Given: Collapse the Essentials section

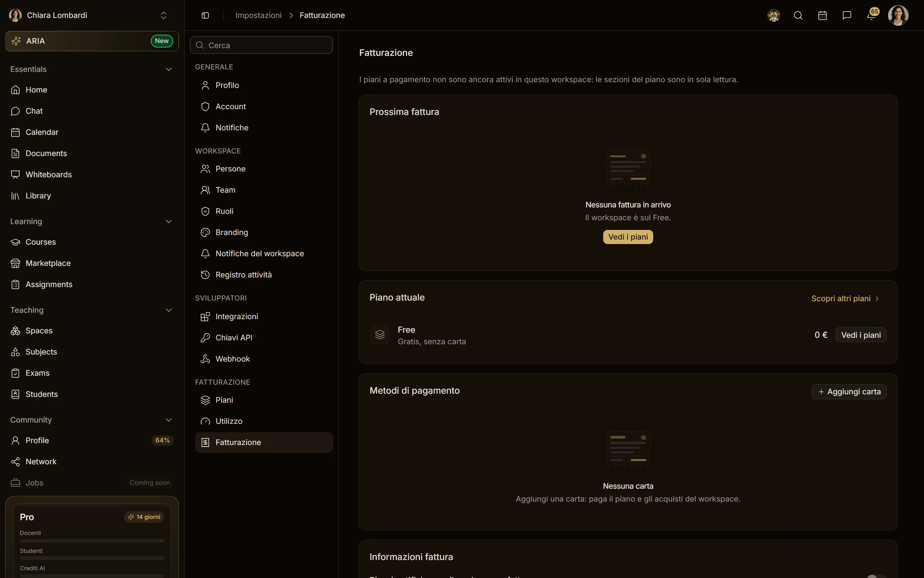Looking at the screenshot, I should coord(168,69).
